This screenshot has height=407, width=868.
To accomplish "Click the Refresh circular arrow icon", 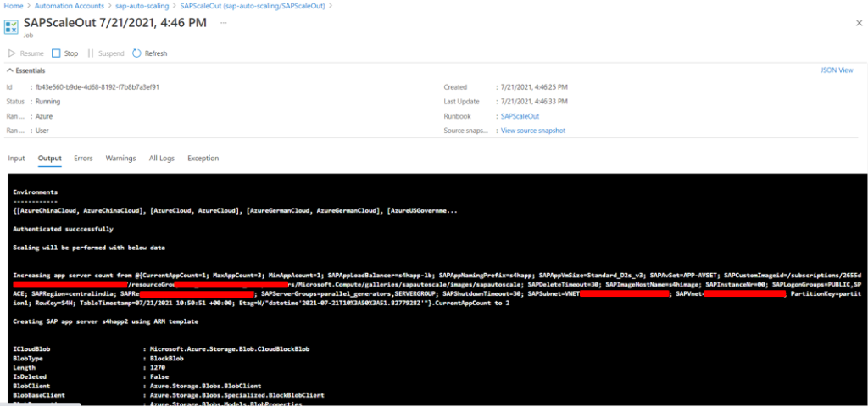I will (x=136, y=53).
